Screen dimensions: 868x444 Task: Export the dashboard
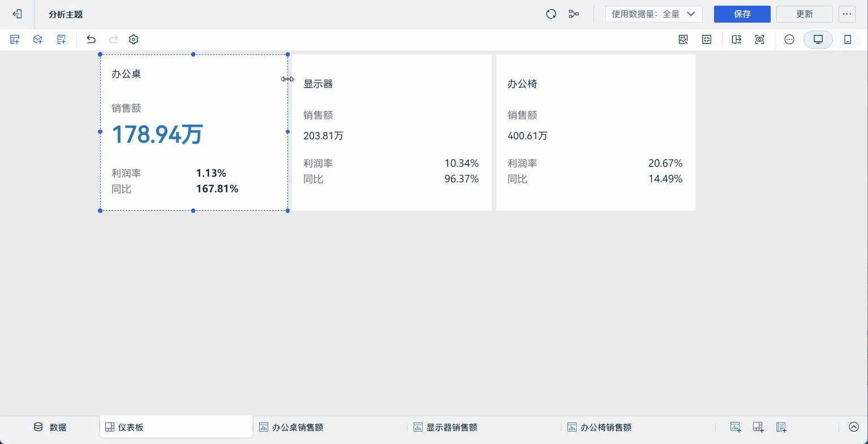[x=736, y=40]
